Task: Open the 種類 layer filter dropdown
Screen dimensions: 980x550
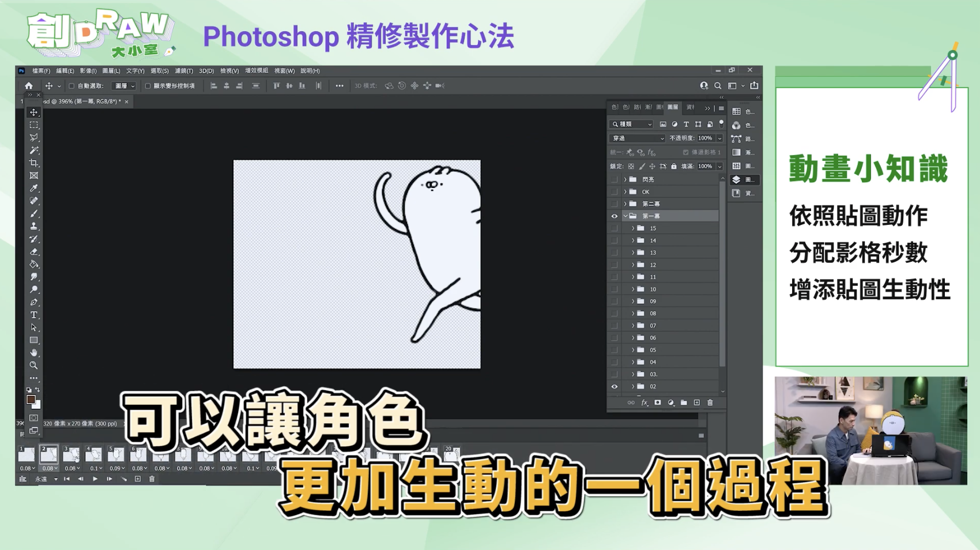Action: click(x=632, y=124)
